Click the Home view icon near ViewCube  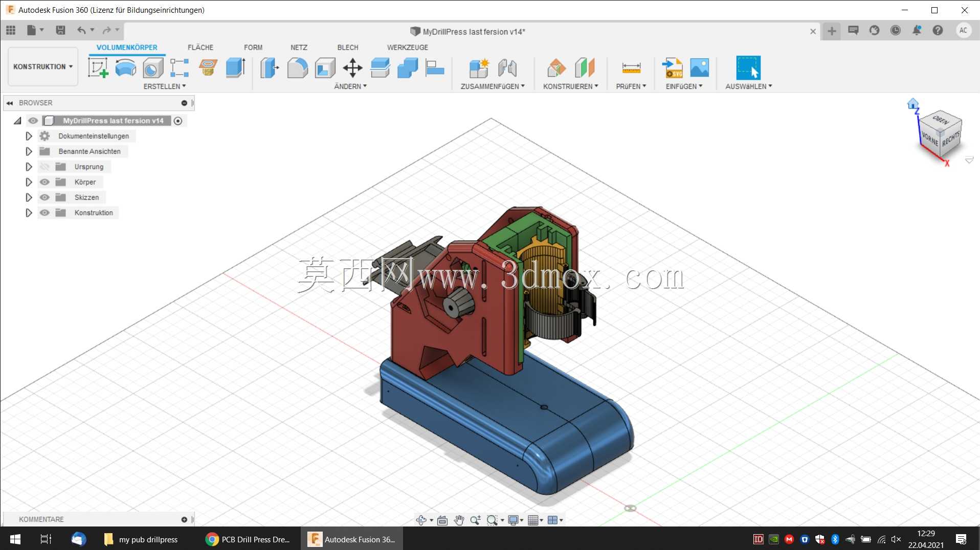point(912,104)
